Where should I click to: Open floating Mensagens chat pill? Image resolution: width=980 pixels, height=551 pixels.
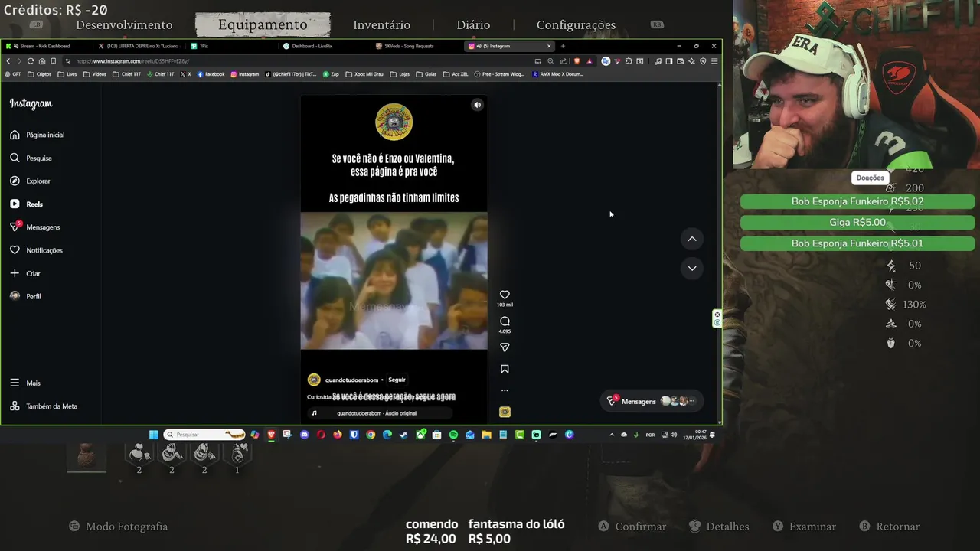(x=652, y=401)
